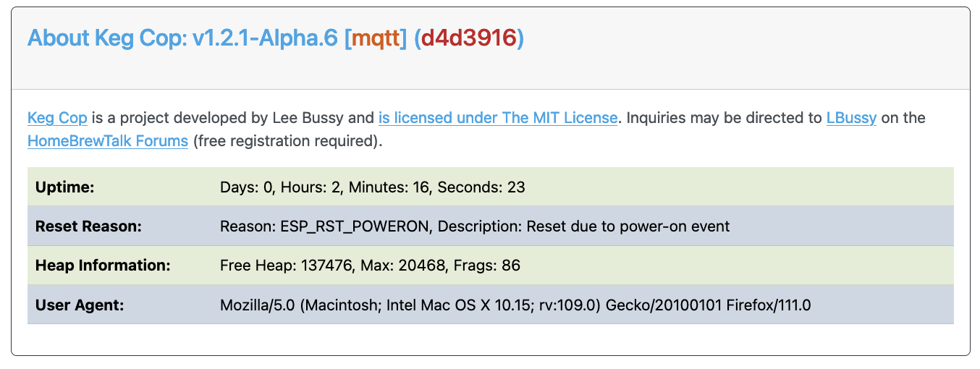Click the version v1.2.1-Alpha.6 text

pyautogui.click(x=265, y=38)
